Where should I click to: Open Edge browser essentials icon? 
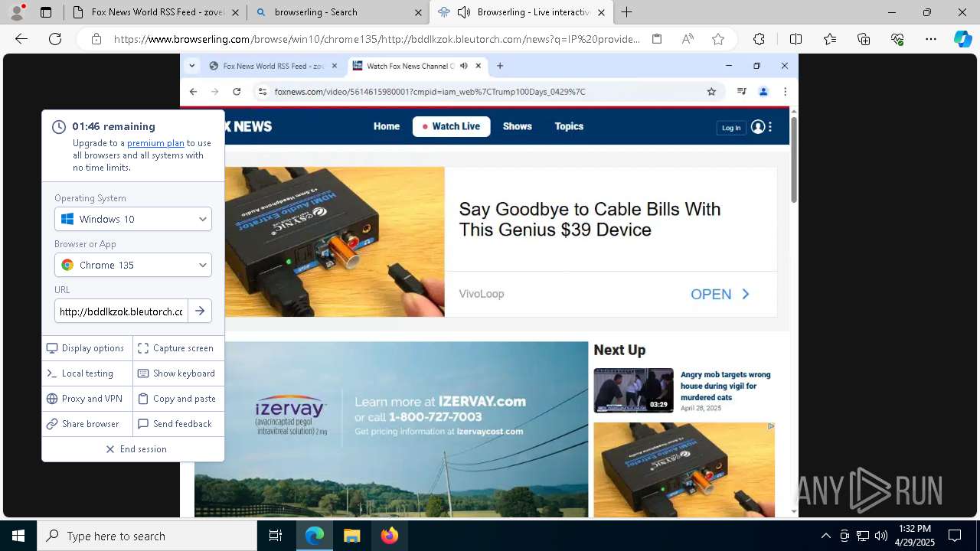tap(897, 39)
